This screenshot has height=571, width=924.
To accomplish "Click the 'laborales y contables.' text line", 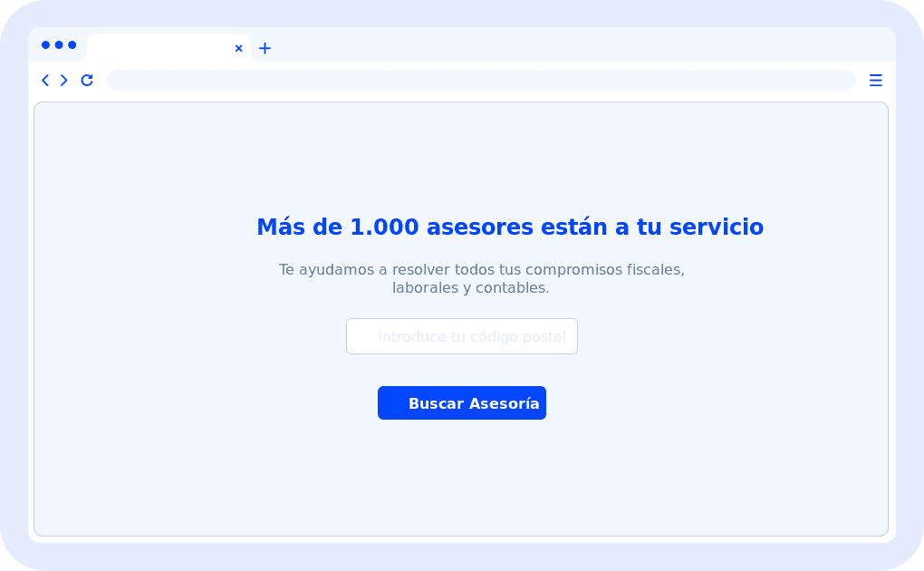I will coord(470,288).
